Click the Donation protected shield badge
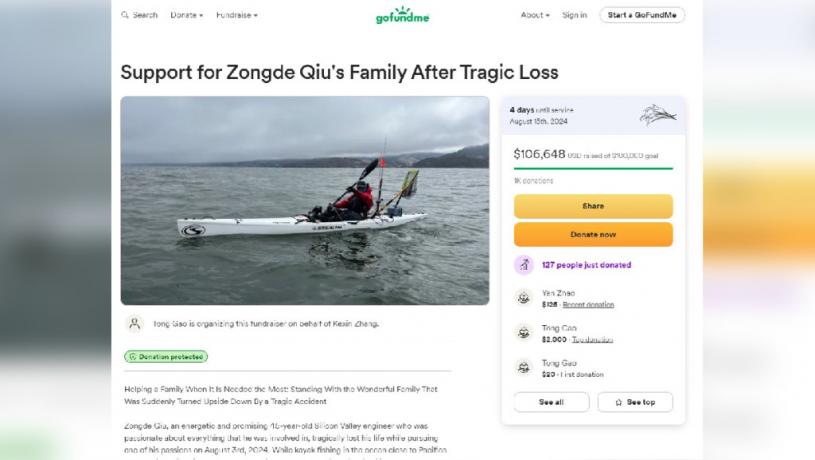The height and width of the screenshot is (460, 815). 166,356
